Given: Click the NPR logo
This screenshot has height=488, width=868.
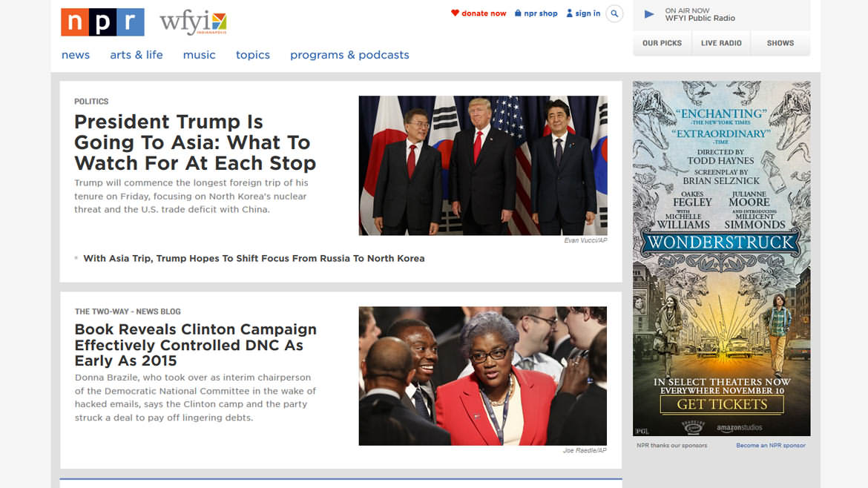Looking at the screenshot, I should (102, 22).
